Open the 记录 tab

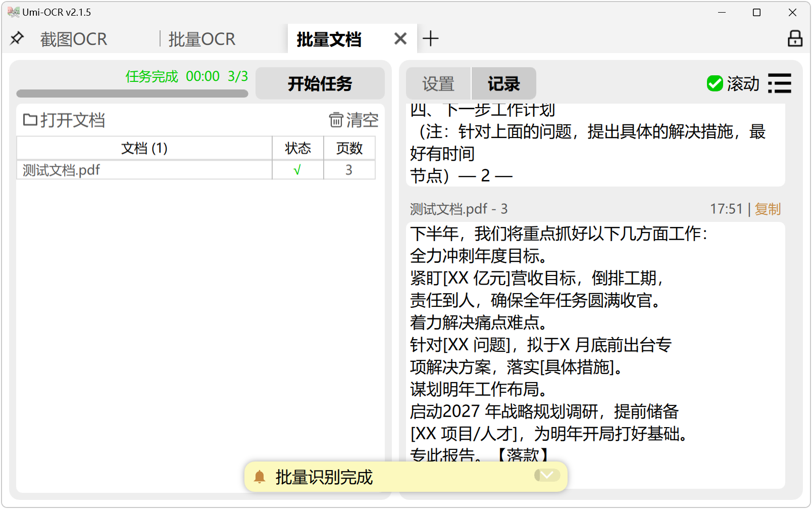(503, 83)
